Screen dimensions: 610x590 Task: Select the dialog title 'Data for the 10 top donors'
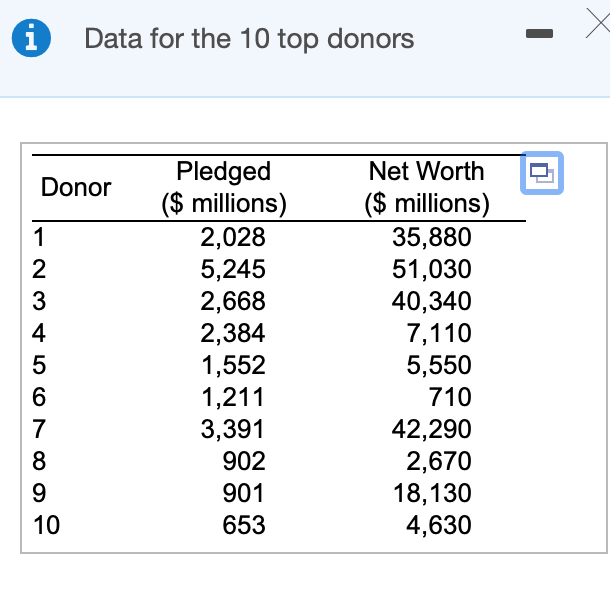[249, 39]
